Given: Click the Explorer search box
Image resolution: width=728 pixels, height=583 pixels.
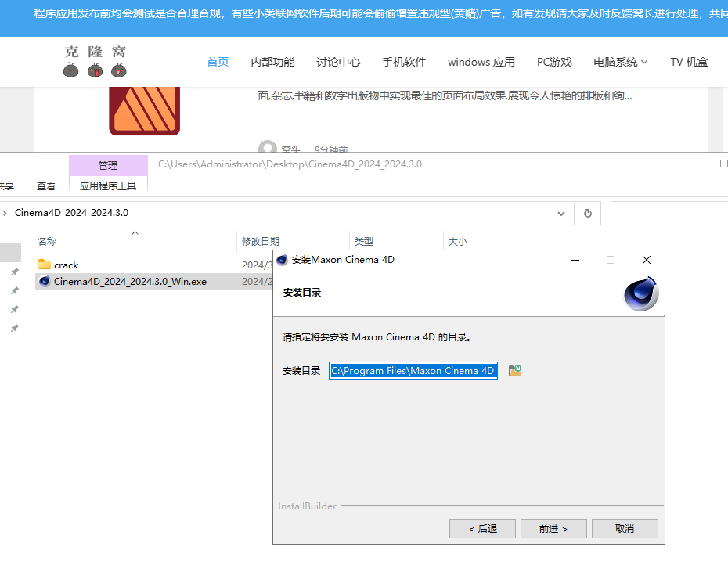Looking at the screenshot, I should coord(669,213).
